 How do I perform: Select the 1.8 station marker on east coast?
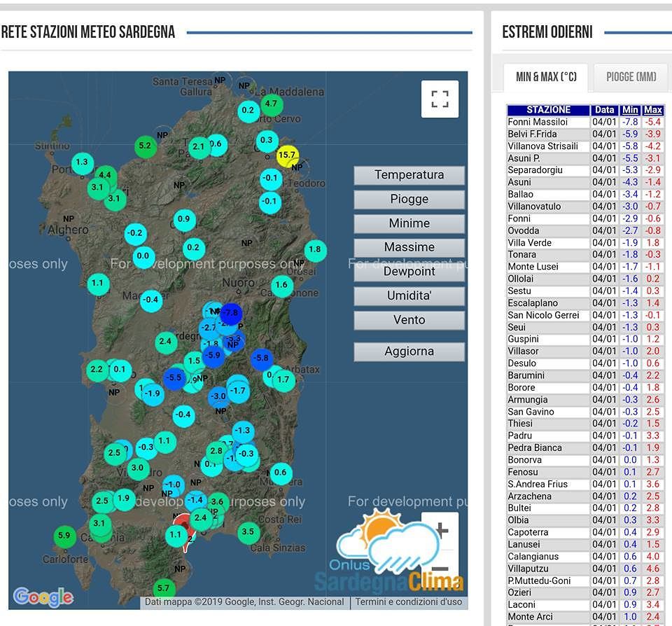pos(315,250)
